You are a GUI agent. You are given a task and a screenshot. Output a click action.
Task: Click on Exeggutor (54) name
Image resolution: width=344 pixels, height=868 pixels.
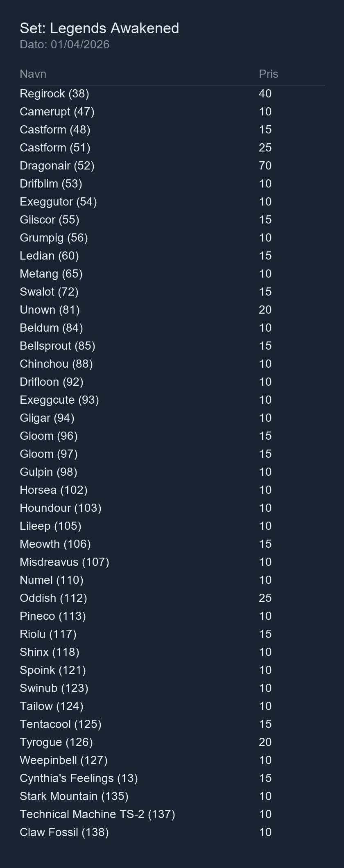(x=58, y=202)
